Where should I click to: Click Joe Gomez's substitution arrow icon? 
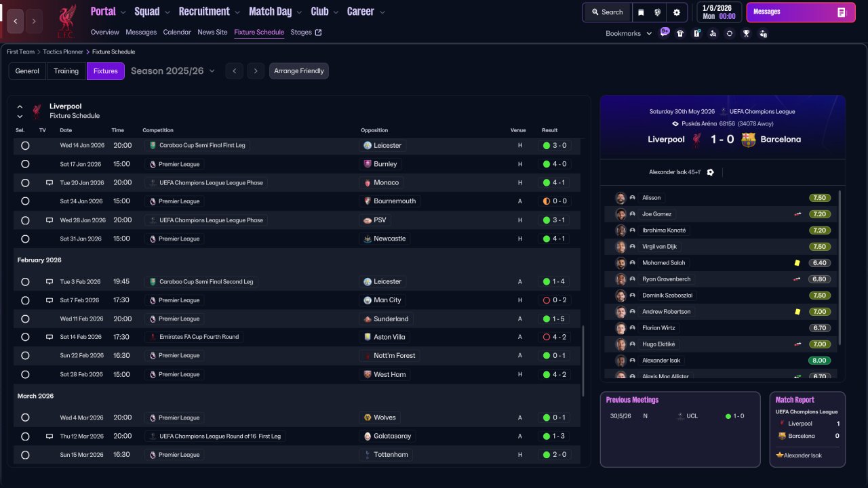click(x=797, y=214)
